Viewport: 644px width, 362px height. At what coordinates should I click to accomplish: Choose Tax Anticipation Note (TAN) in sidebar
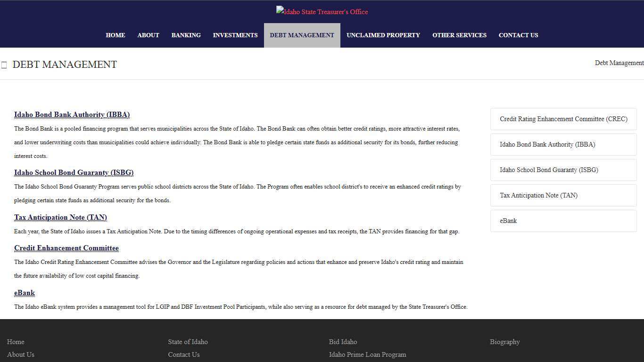pyautogui.click(x=563, y=196)
